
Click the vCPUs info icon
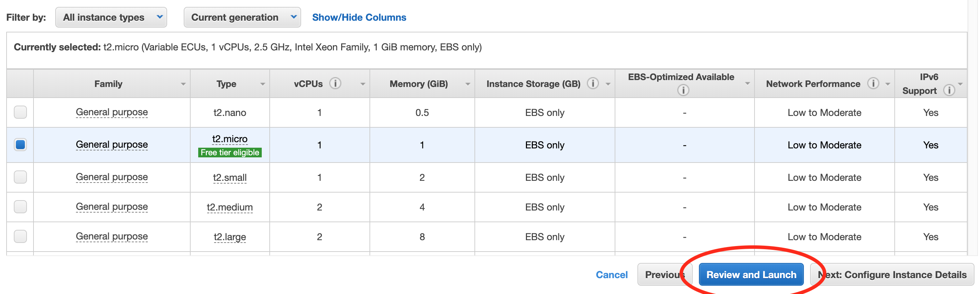click(335, 83)
